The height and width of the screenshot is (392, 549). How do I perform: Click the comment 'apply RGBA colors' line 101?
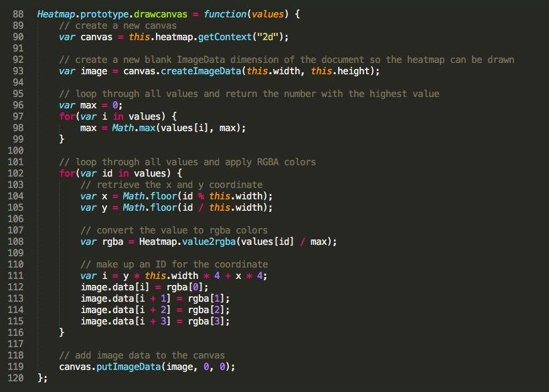coord(187,162)
